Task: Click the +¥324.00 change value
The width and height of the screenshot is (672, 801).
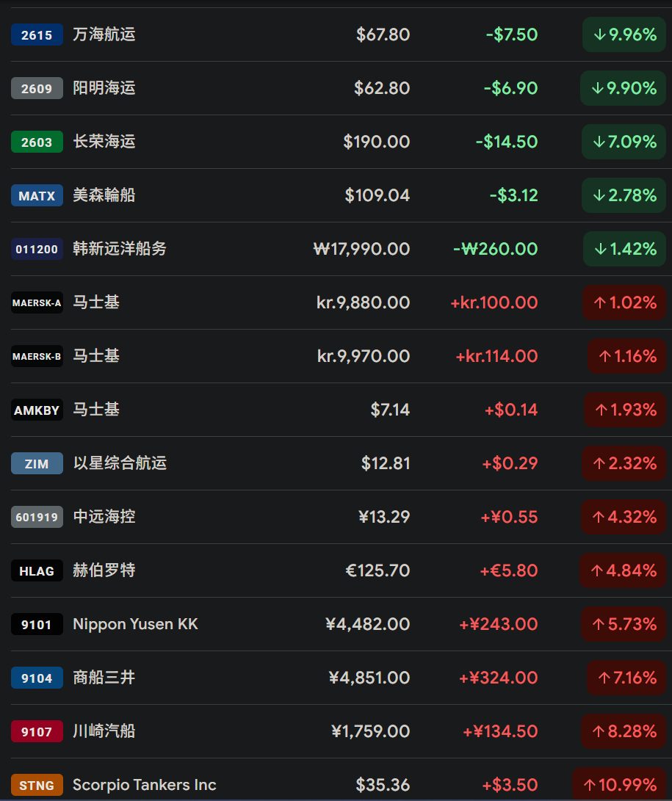Action: pyautogui.click(x=499, y=678)
